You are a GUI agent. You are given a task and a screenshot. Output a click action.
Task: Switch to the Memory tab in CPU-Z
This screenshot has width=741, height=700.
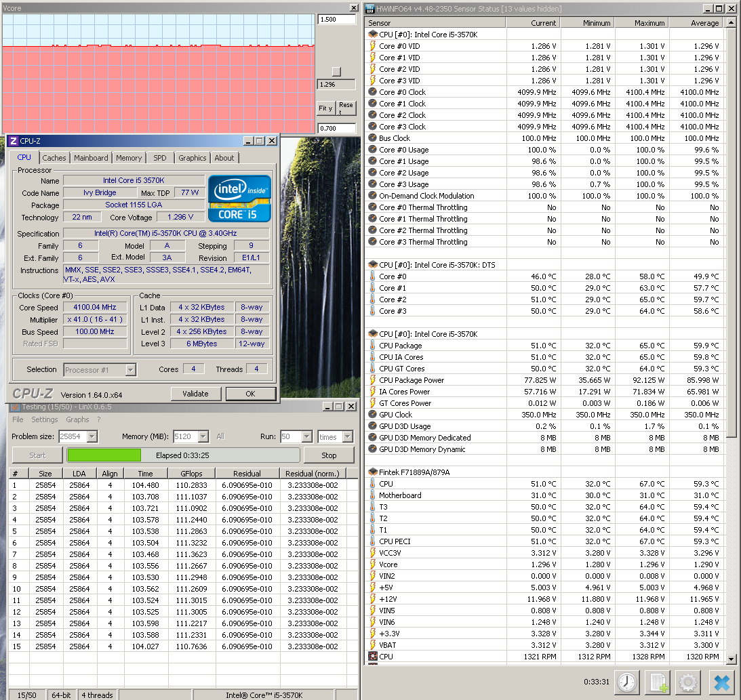129,158
